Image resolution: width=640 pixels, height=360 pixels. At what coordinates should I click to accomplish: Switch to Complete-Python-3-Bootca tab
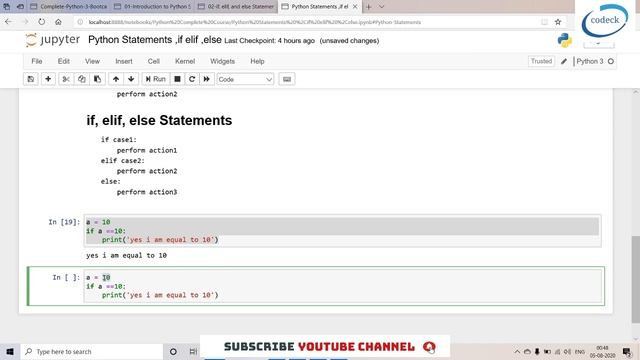(69, 7)
